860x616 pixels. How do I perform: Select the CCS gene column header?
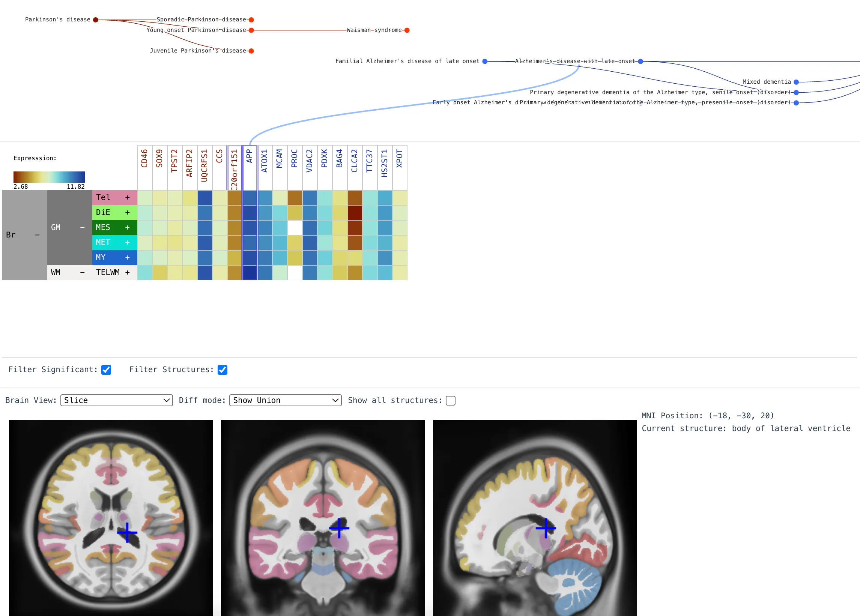(x=220, y=168)
